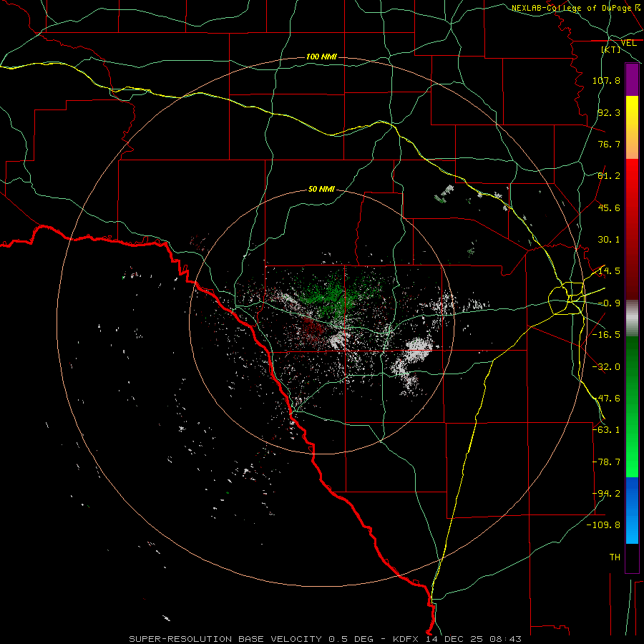Pick the red band of the color bar
This screenshot has width=644, height=644.
tap(632, 229)
